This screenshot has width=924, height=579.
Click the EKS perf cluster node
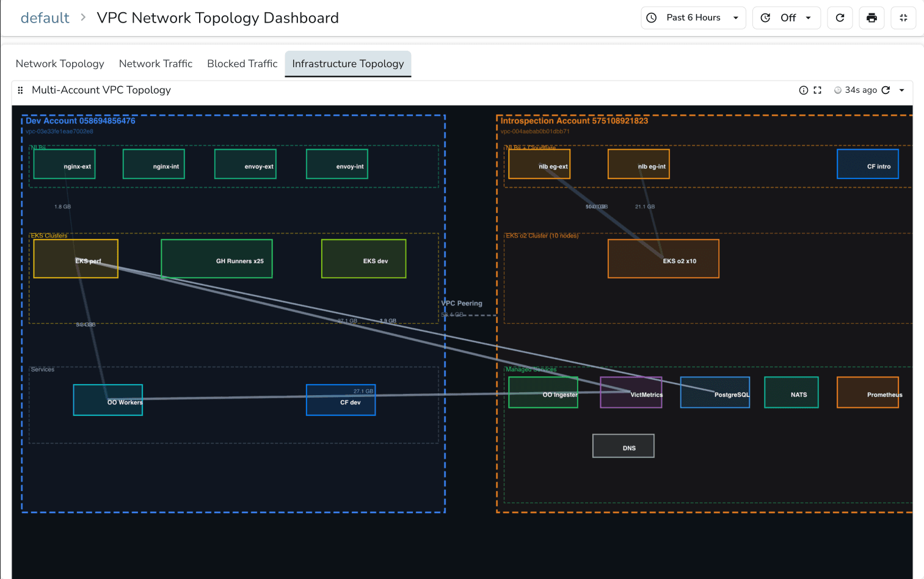tap(76, 259)
